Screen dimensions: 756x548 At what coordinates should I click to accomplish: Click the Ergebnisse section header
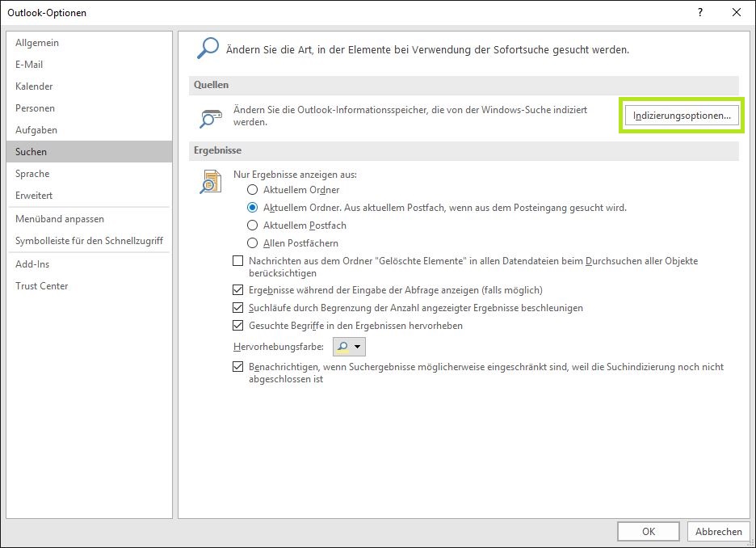tap(464, 150)
